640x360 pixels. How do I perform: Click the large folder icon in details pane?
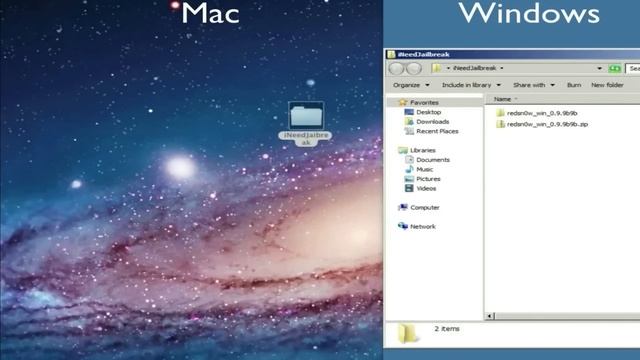tap(407, 333)
